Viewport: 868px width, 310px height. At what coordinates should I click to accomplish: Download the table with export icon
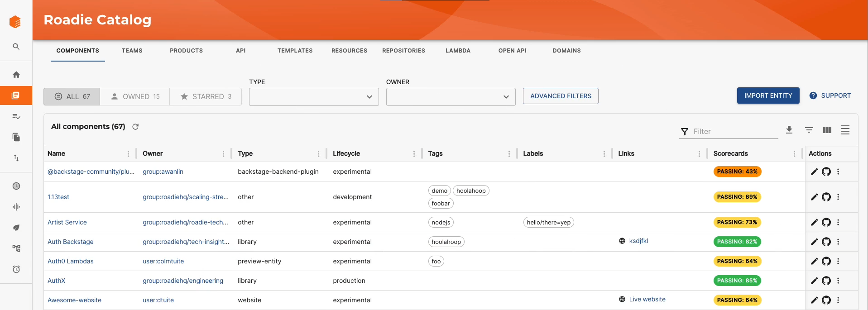(x=789, y=130)
